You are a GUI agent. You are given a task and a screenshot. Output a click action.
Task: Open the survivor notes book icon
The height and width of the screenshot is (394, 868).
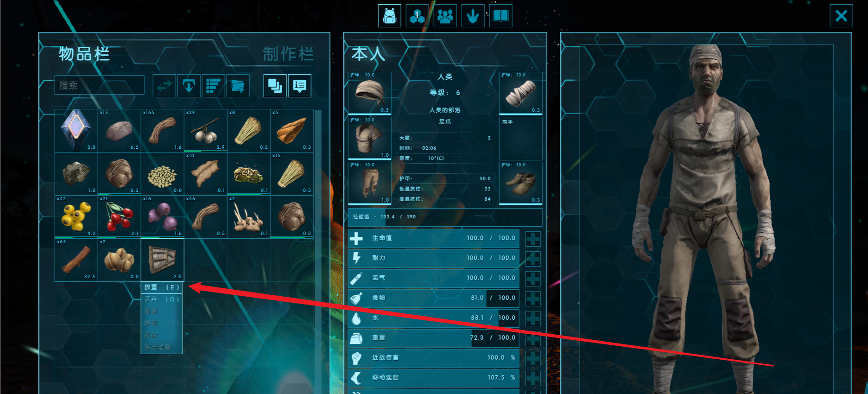click(501, 16)
